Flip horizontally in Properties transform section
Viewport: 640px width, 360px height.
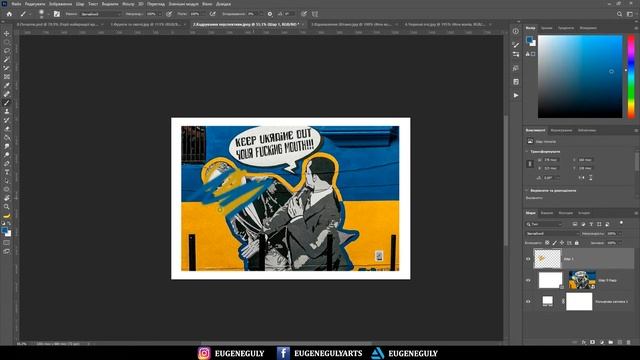[x=582, y=178]
